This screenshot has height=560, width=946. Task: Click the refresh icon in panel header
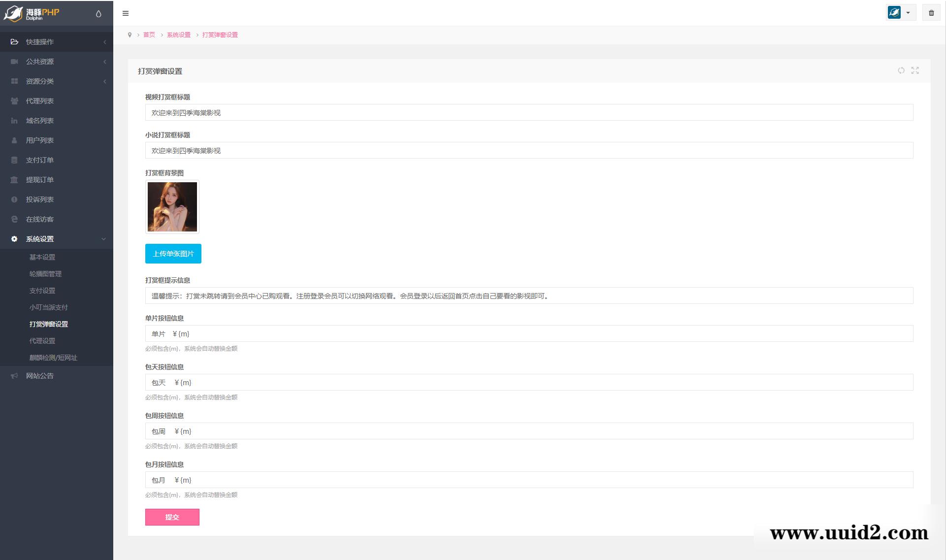901,70
